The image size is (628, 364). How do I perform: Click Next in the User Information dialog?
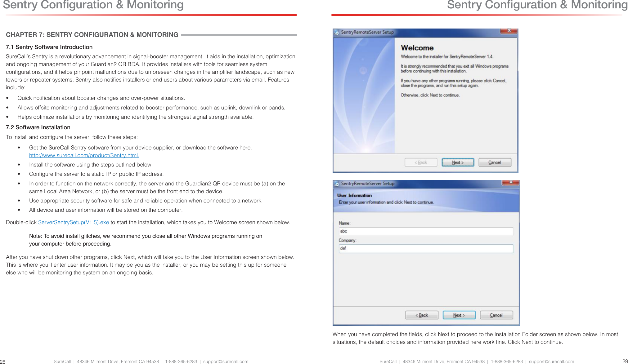(459, 315)
